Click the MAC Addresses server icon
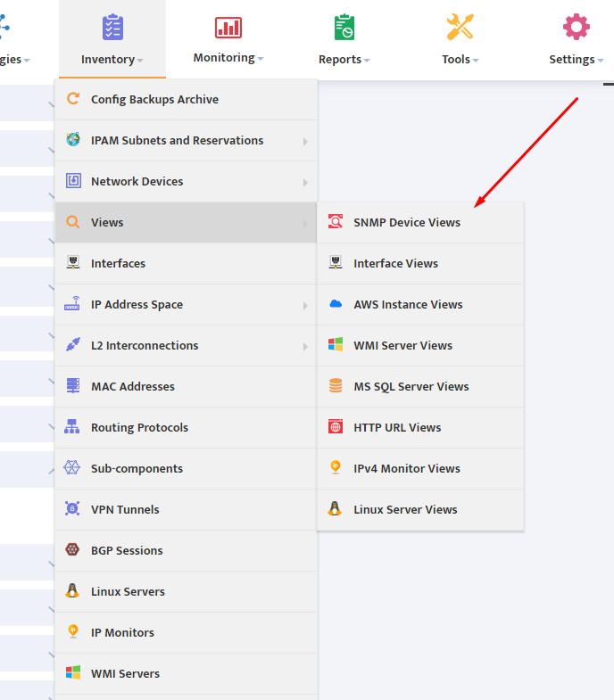 pos(73,385)
